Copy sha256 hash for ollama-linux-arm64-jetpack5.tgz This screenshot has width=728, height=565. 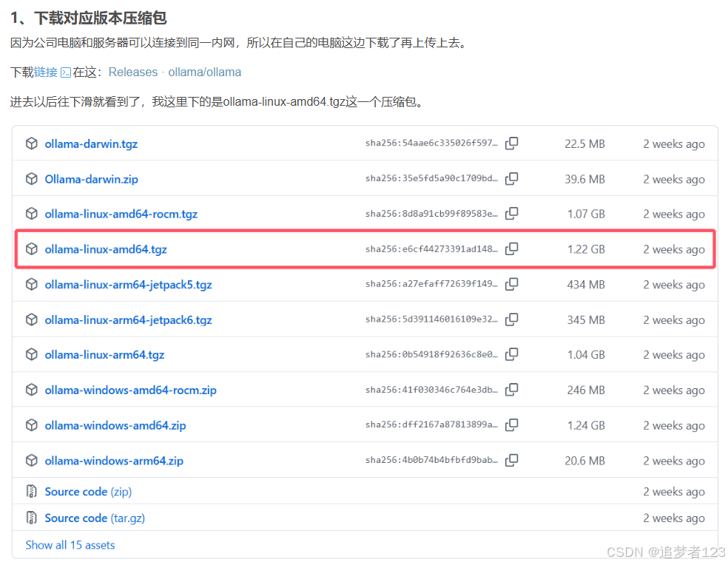click(512, 284)
